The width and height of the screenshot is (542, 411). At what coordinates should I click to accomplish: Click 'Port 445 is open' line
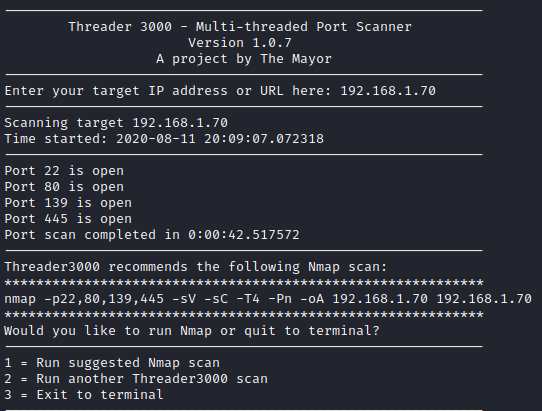[x=68, y=219]
